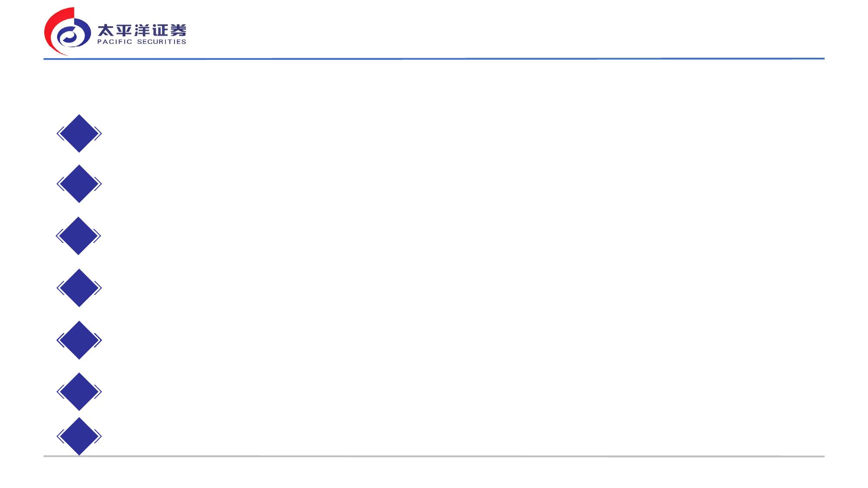Click the word SECURITIES under the logo
Screen dimensions: 868x488
161,42
